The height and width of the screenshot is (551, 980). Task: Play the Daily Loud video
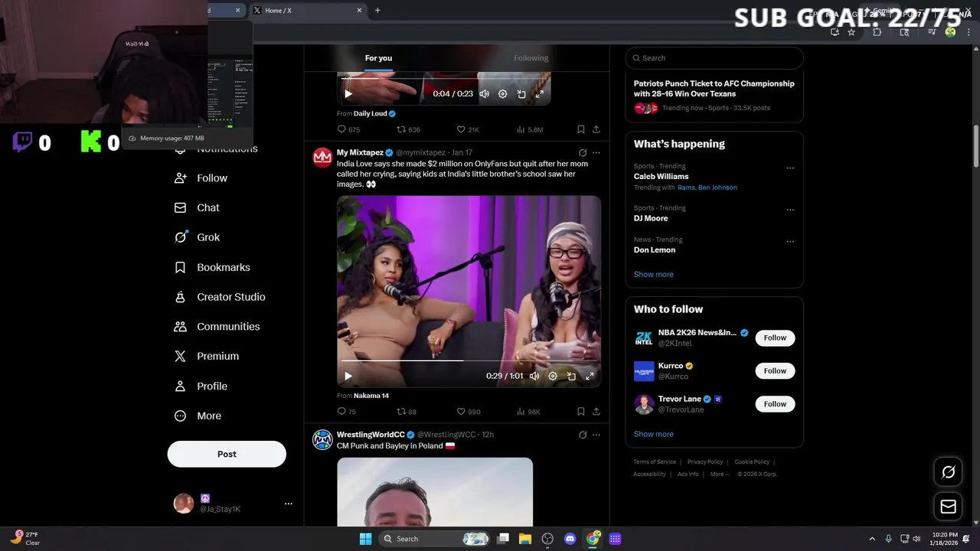tap(348, 94)
